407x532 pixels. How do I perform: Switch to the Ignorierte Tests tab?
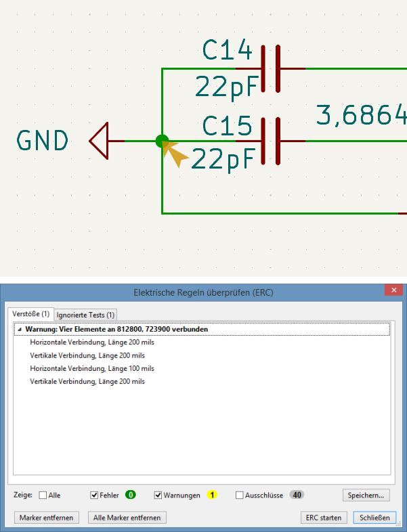click(x=85, y=315)
